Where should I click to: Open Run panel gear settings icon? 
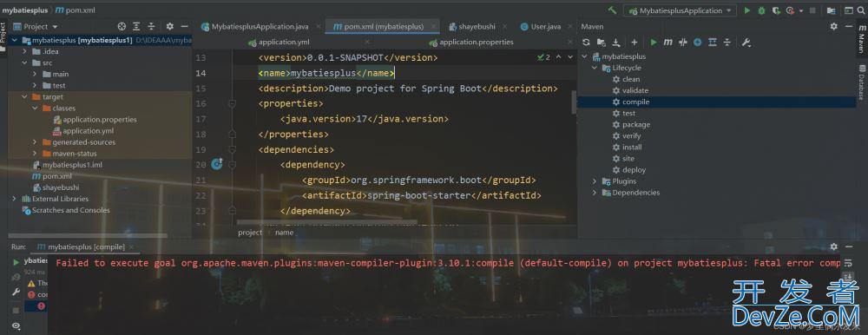[x=834, y=247]
